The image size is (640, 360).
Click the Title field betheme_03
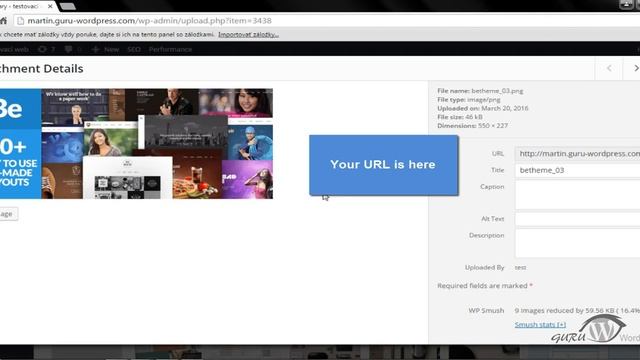click(578, 170)
